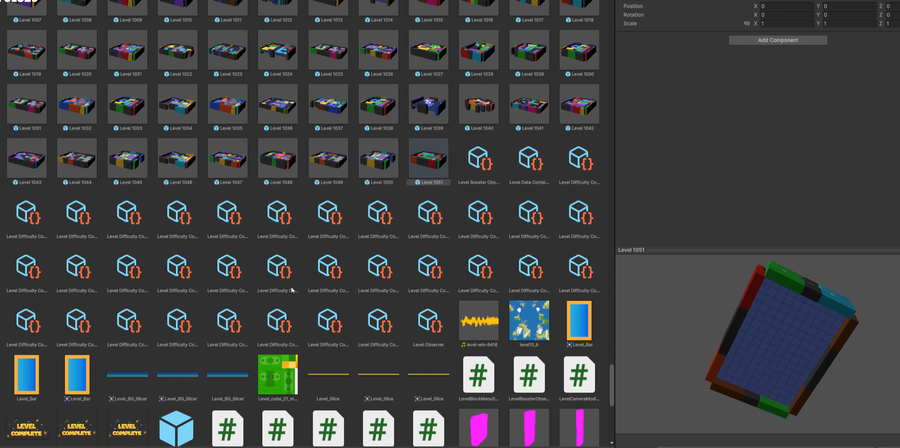Select the Level 1051 prefab thumbnail

click(x=428, y=157)
